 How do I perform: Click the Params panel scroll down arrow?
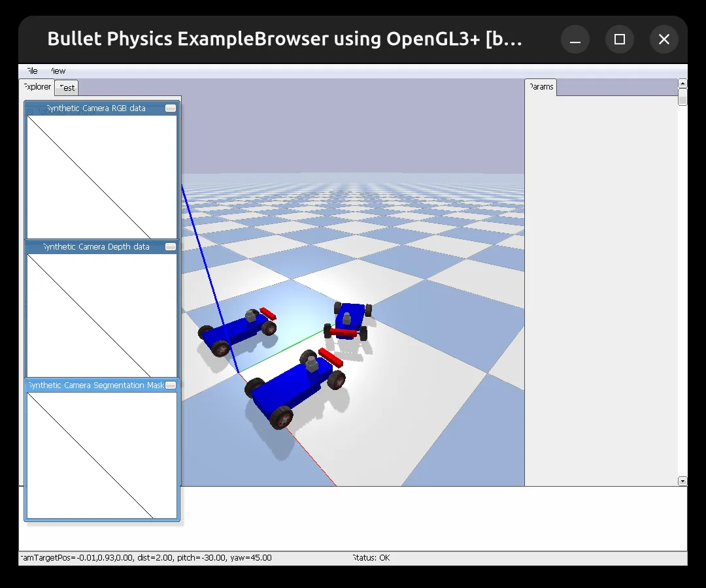pyautogui.click(x=682, y=482)
